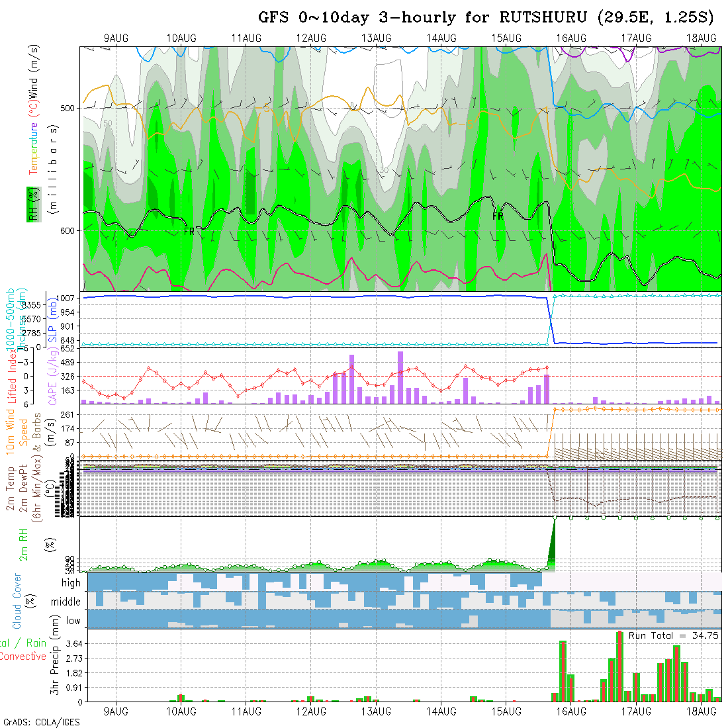This screenshot has width=728, height=728.
Task: Click the 848 SLP tick value
Action: point(68,341)
